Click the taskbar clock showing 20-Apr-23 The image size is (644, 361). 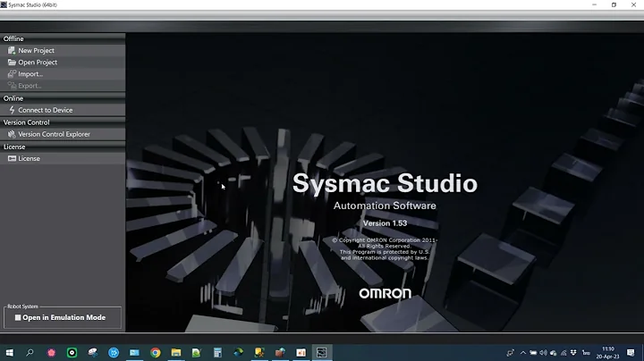[x=608, y=353]
